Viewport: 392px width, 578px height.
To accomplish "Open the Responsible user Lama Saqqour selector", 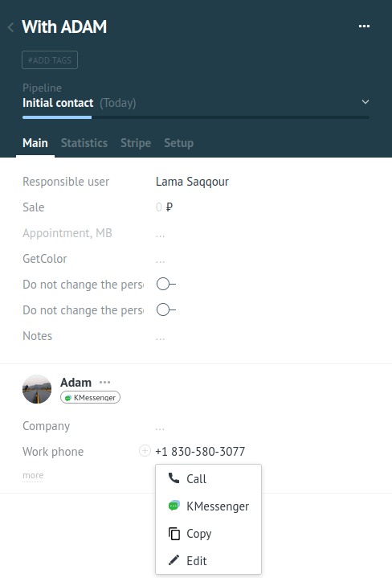I will coord(192,182).
